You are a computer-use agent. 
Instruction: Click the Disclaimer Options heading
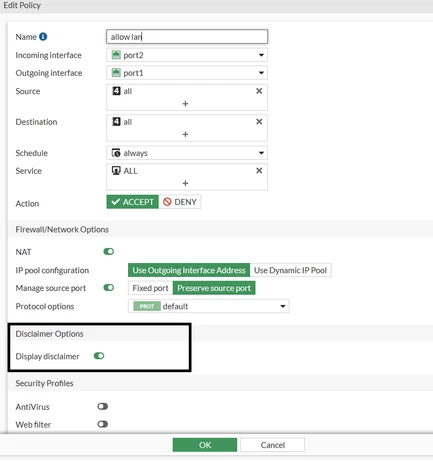(49, 334)
